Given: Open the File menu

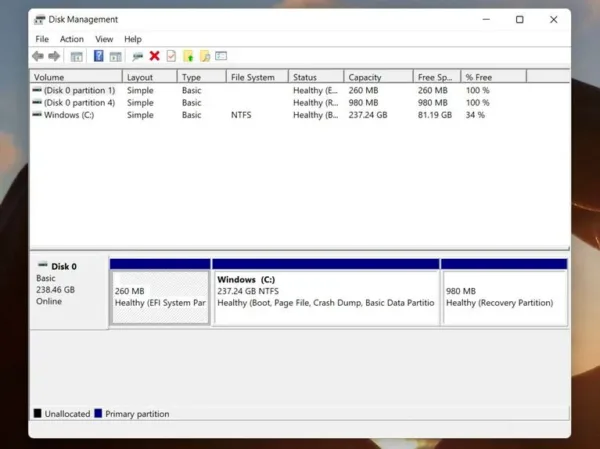Looking at the screenshot, I should (42, 39).
